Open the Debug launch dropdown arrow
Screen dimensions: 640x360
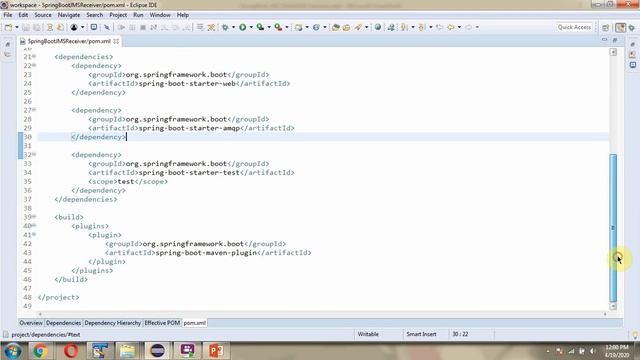[x=233, y=27]
